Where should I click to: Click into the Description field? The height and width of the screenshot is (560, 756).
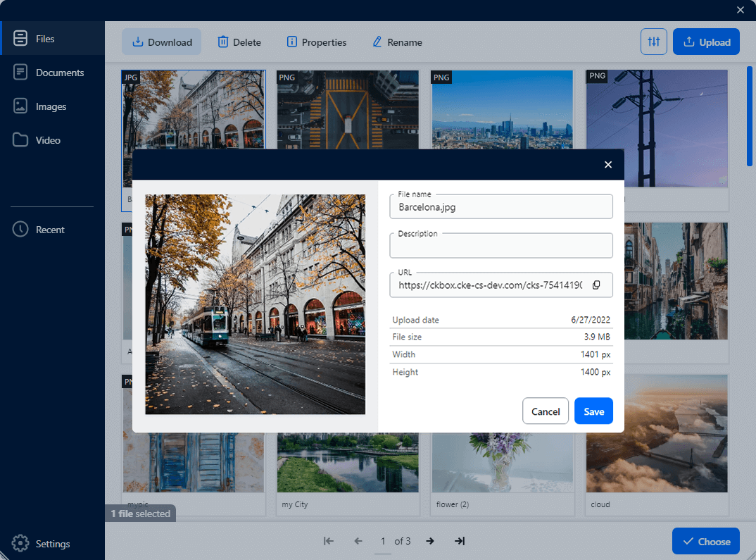[x=500, y=247]
